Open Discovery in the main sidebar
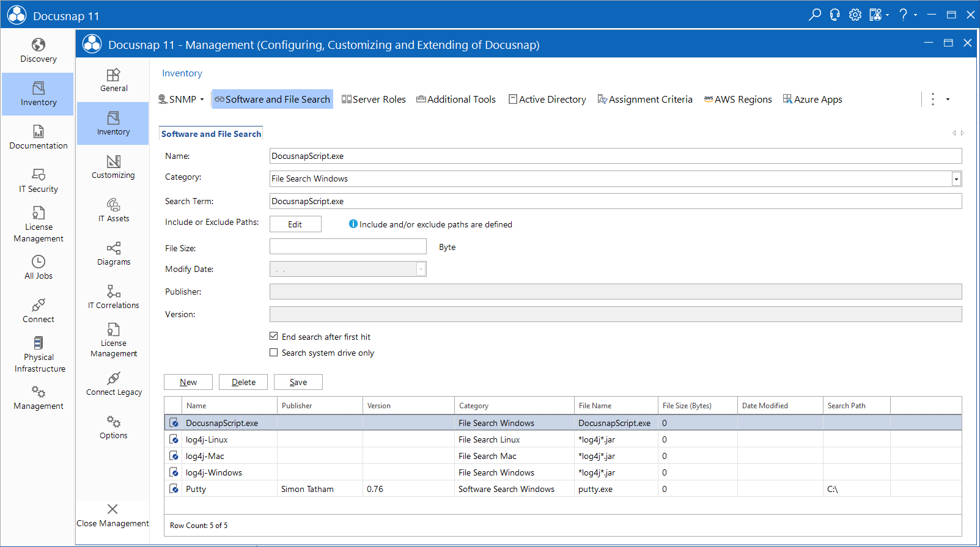 click(38, 51)
